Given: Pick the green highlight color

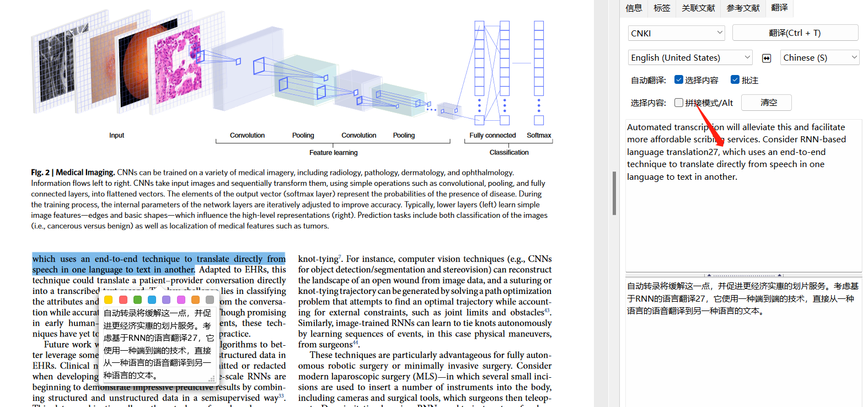Looking at the screenshot, I should point(137,299).
